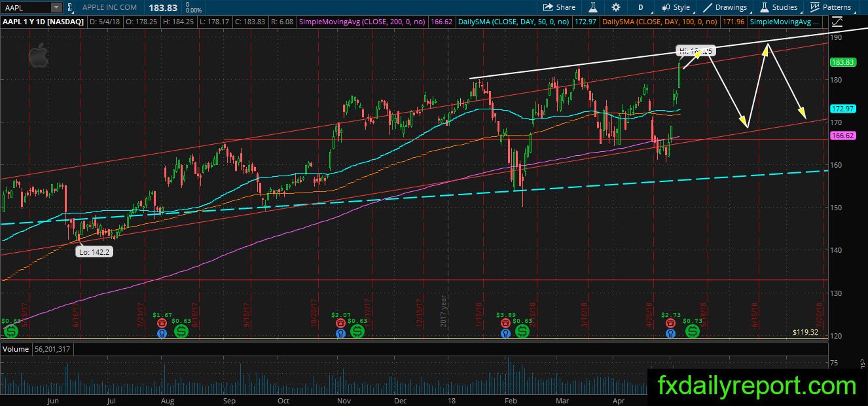Click the blue lightbulb icon in late April
Screen dimensions: 868x406
pyautogui.click(x=670, y=333)
